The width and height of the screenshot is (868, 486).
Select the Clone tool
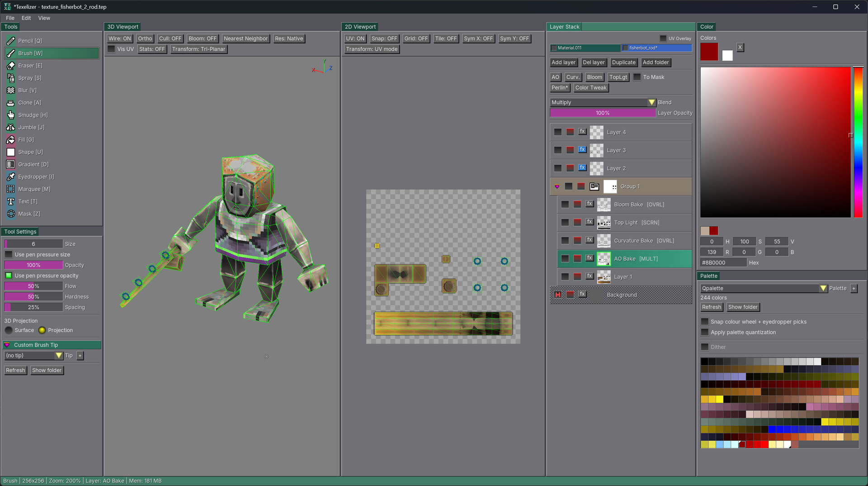point(52,103)
